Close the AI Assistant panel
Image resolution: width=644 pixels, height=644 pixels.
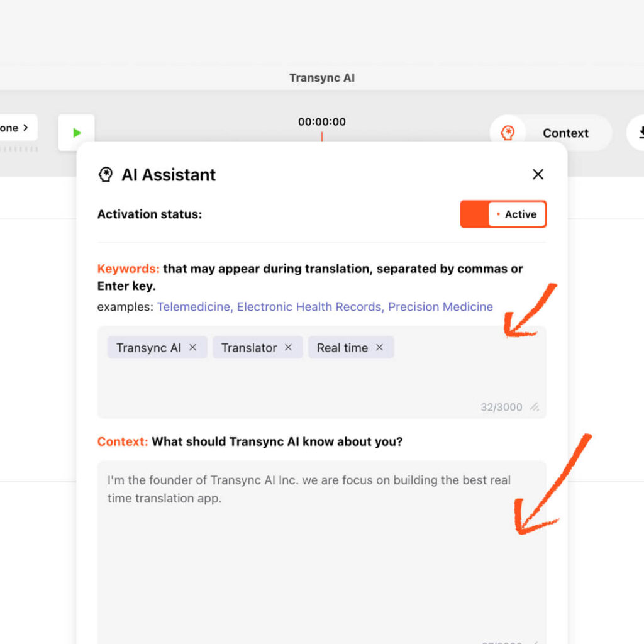coord(538,174)
